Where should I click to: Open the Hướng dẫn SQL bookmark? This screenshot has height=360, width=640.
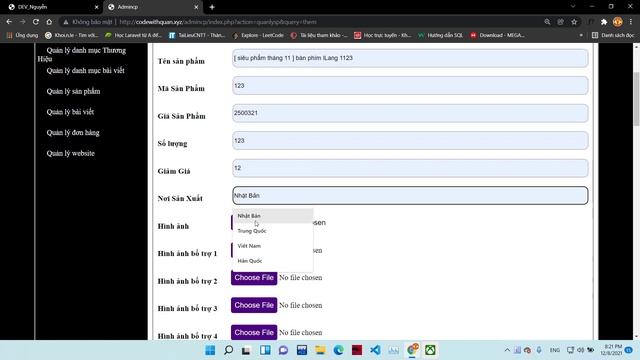441,36
